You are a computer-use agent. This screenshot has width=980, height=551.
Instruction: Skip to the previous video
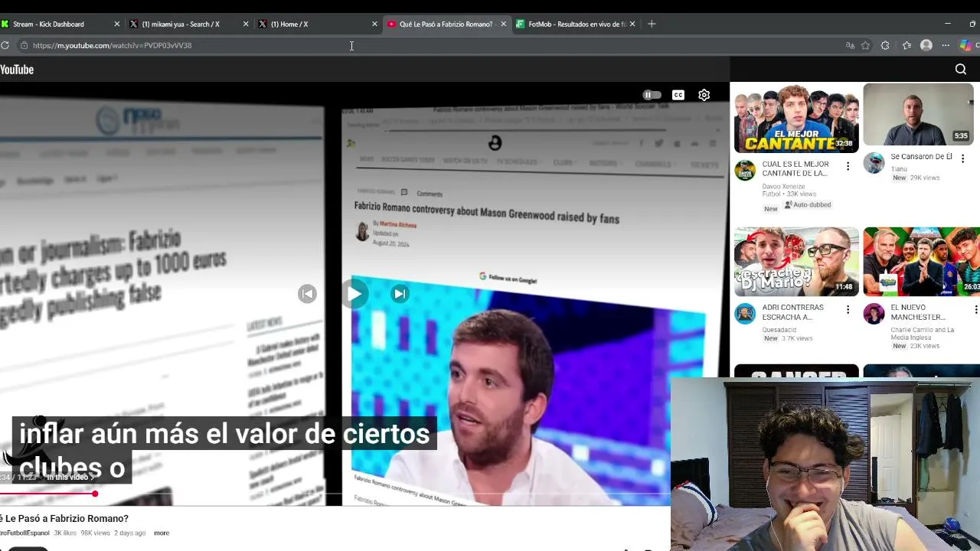pos(307,294)
